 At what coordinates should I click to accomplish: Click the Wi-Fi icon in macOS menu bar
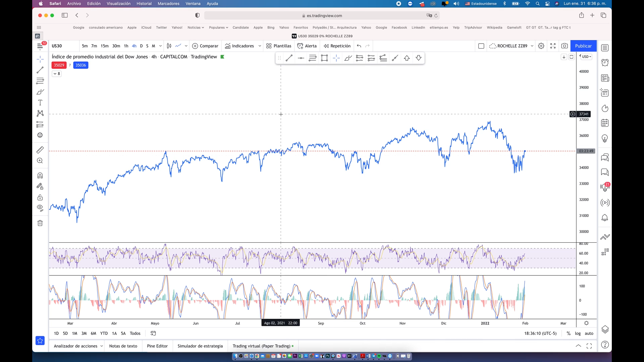tap(527, 4)
